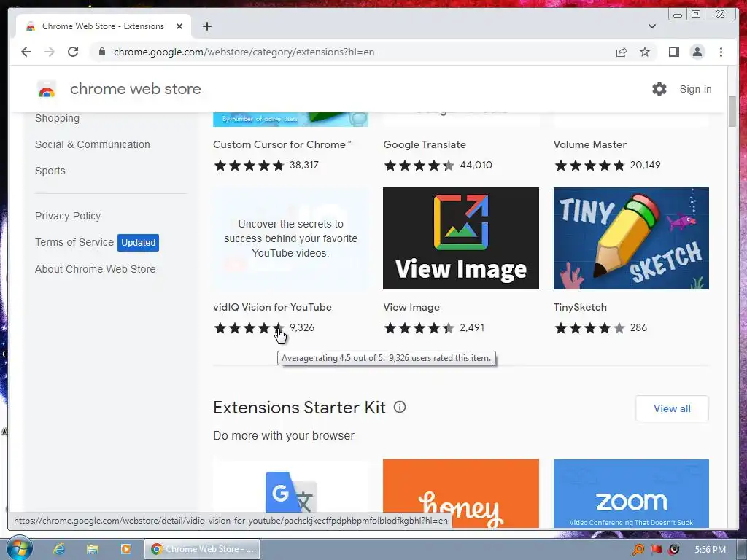Click the blue Updated badge
747x560 pixels.
click(x=138, y=242)
